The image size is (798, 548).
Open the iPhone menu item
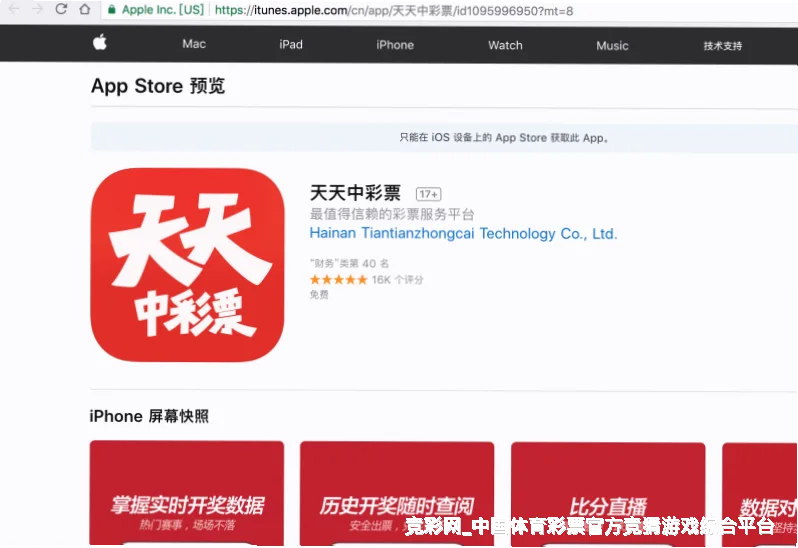[395, 45]
